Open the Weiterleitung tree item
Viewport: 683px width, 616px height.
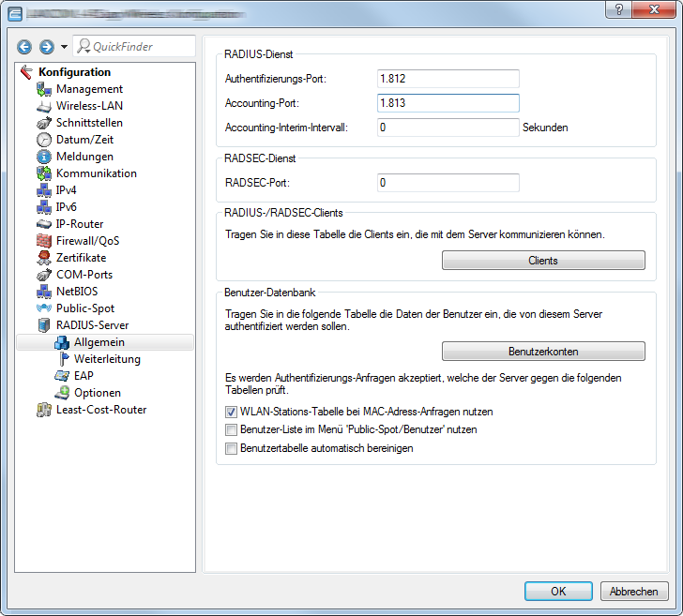(107, 359)
